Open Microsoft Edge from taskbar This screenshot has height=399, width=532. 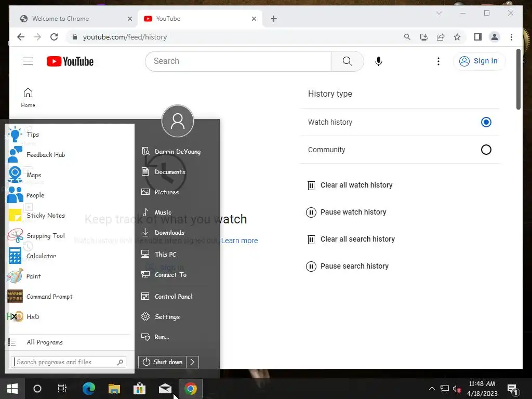[89, 389]
